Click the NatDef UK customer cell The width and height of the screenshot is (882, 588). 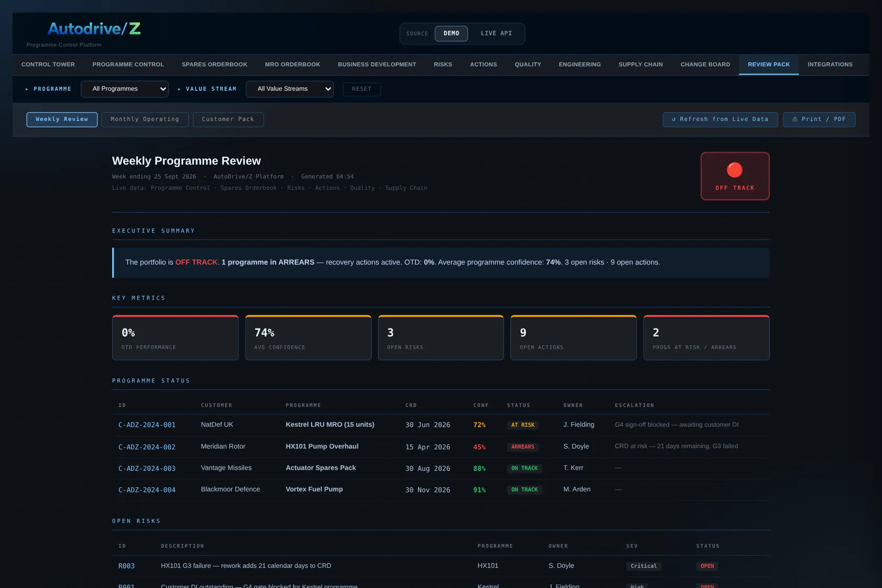(217, 424)
